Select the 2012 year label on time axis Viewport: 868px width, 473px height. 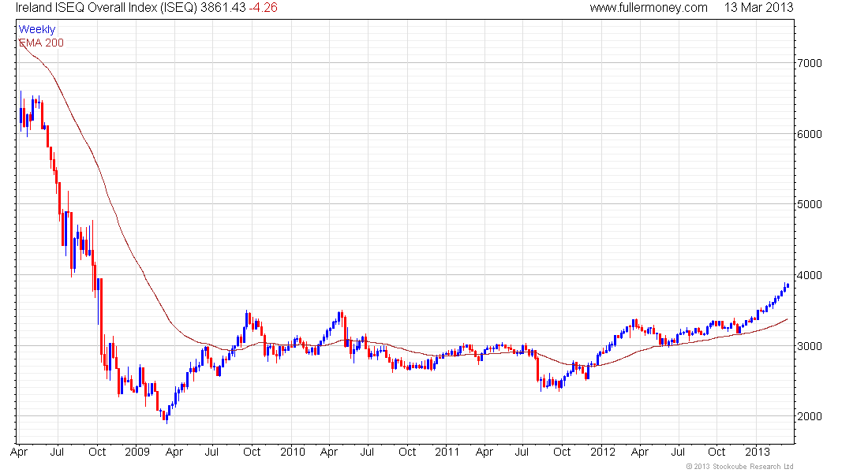602,452
